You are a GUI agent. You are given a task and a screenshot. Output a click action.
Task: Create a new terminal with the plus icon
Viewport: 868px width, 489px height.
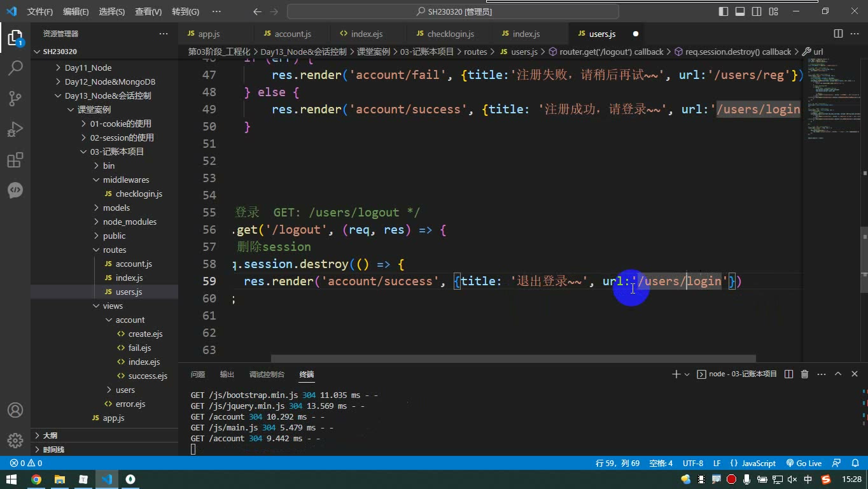tap(676, 374)
